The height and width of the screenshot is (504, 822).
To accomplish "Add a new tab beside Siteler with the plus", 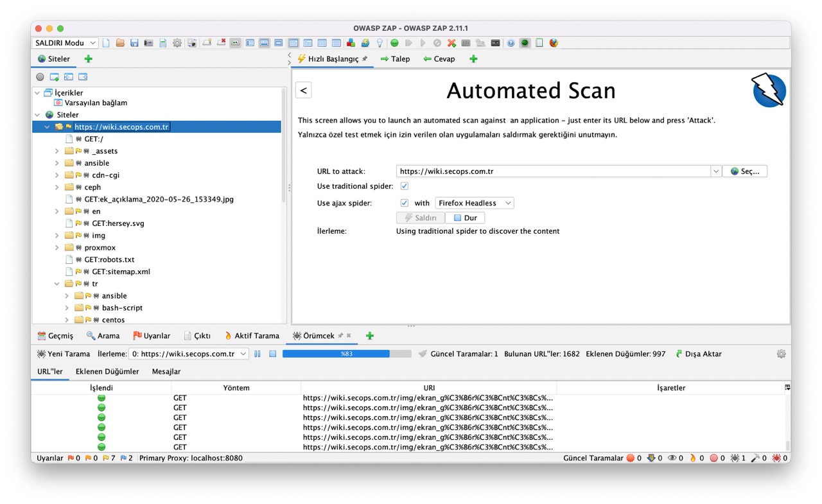I will coord(89,59).
